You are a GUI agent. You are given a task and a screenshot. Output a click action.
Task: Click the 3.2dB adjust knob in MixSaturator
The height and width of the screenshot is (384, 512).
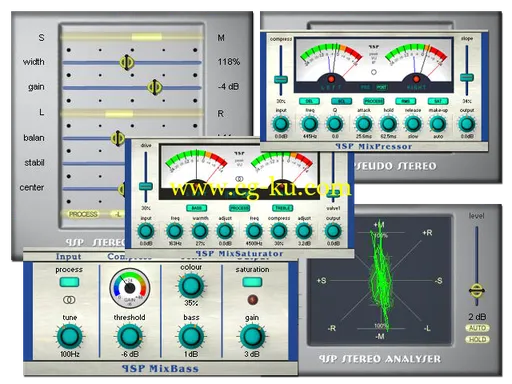304,231
